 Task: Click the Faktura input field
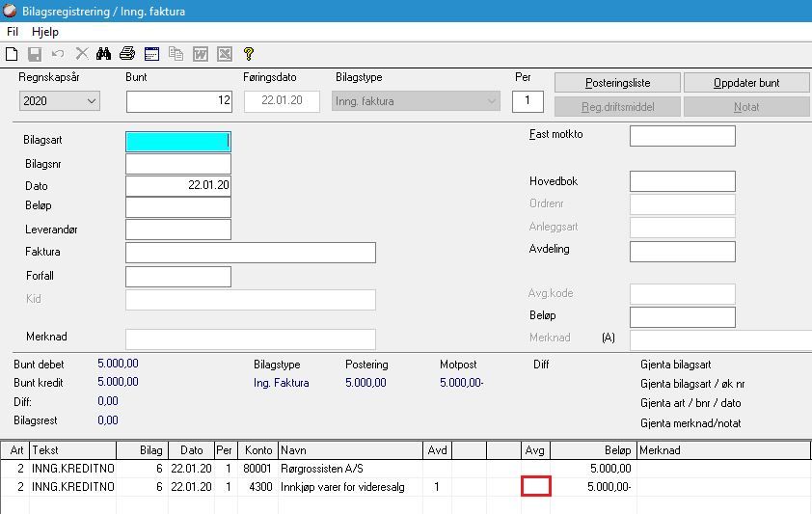251,253
